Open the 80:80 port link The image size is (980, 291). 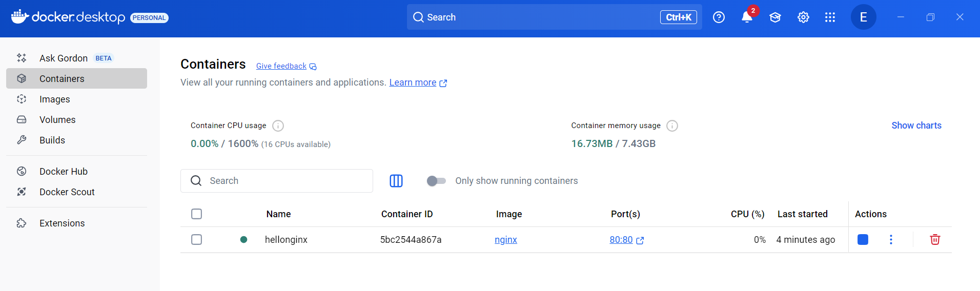621,240
